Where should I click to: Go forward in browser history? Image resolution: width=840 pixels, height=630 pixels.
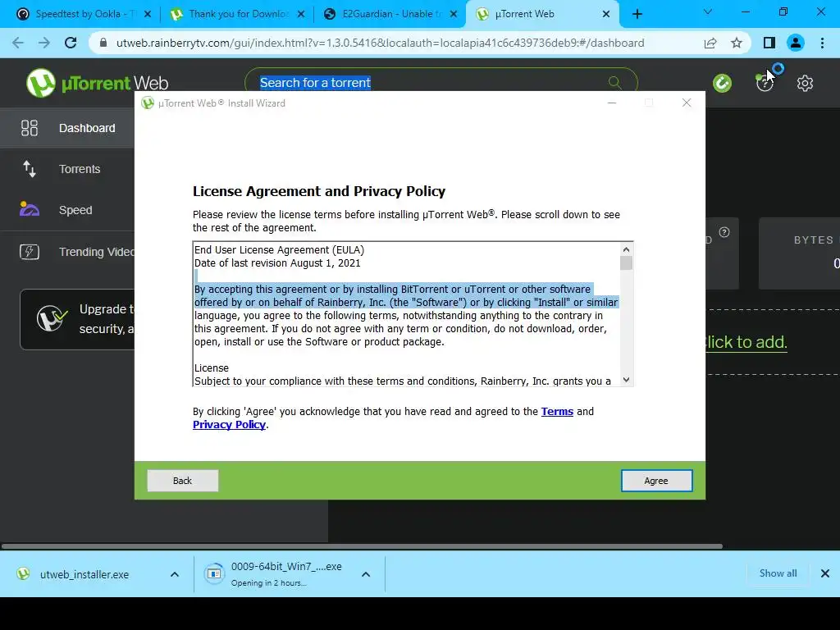pos(44,43)
